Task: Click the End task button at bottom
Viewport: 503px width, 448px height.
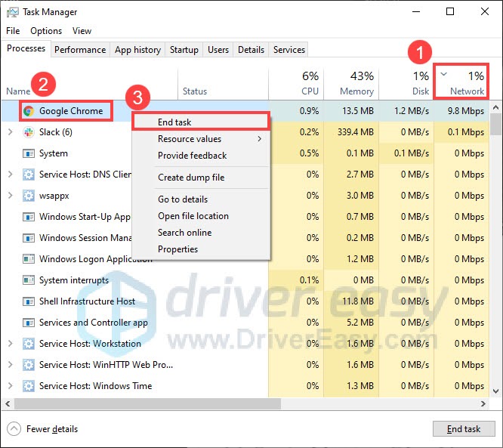Action: point(464,429)
